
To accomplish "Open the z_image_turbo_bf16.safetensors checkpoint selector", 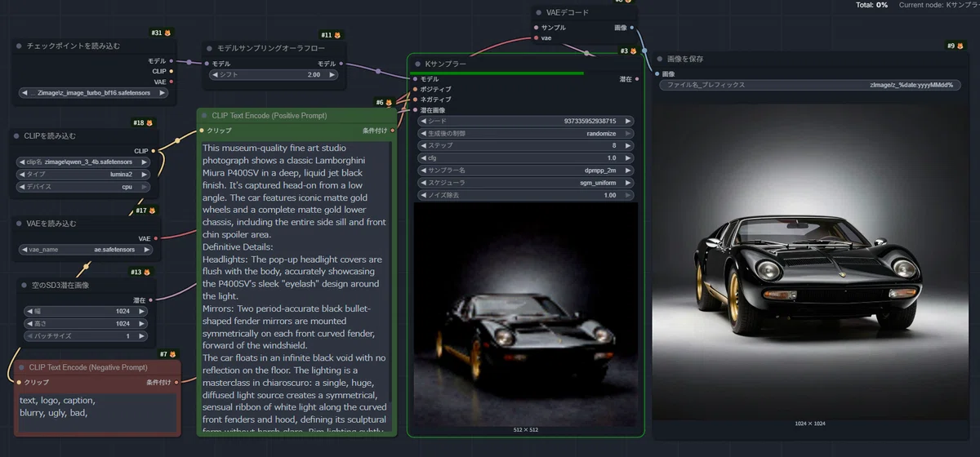I will pos(93,93).
